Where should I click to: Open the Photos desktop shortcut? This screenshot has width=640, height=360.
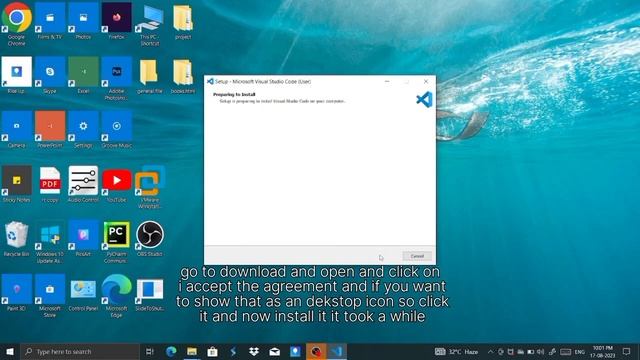pyautogui.click(x=83, y=21)
